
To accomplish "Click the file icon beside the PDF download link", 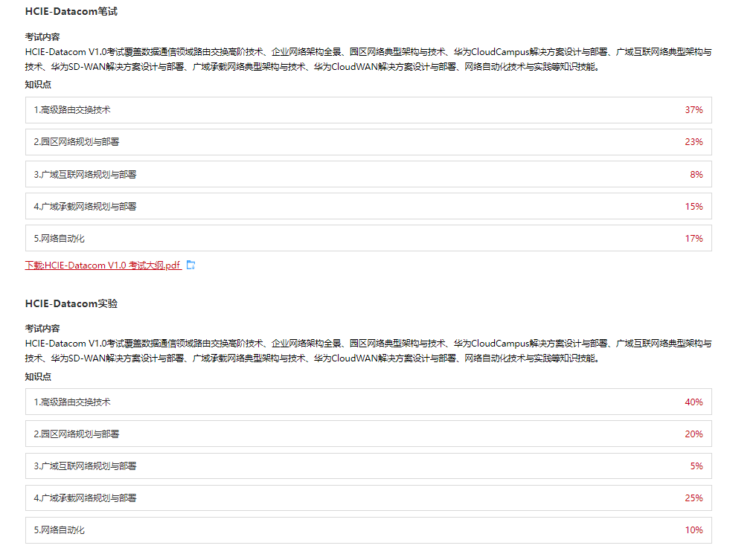I will click(x=190, y=265).
